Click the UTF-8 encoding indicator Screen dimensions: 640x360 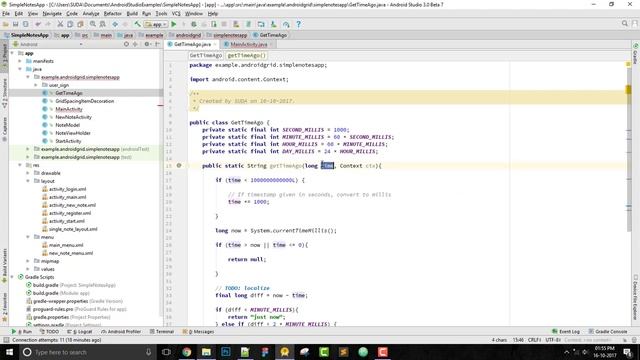[553, 340]
